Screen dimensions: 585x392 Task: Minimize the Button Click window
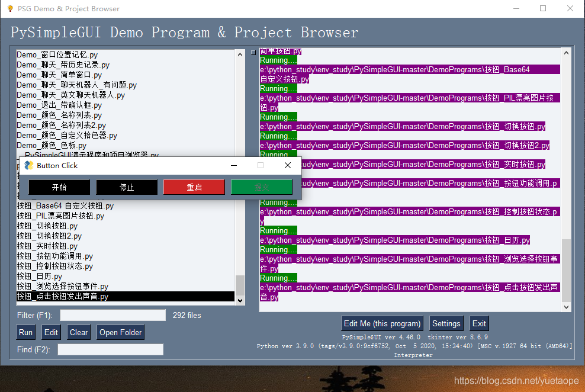pos(234,165)
